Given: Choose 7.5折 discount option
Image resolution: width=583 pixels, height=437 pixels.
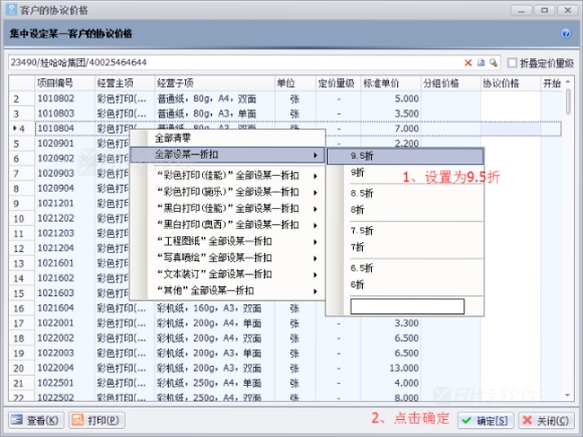Looking at the screenshot, I should point(405,231).
